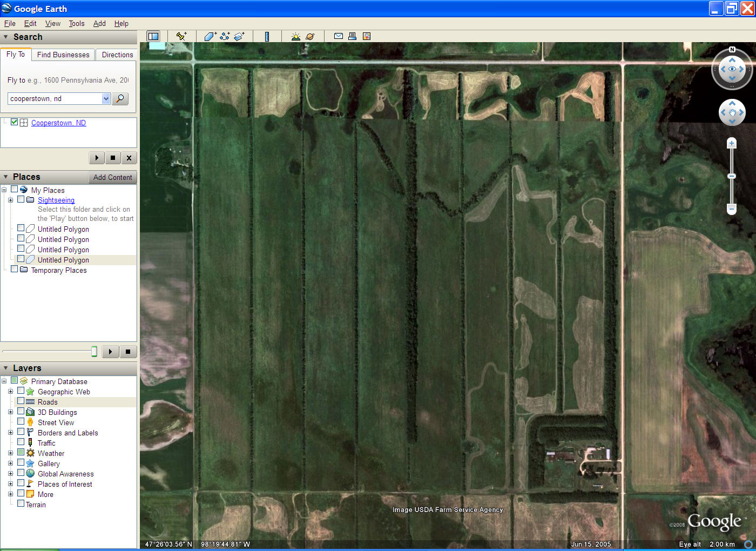
Task: Open the Help menu
Action: point(122,23)
